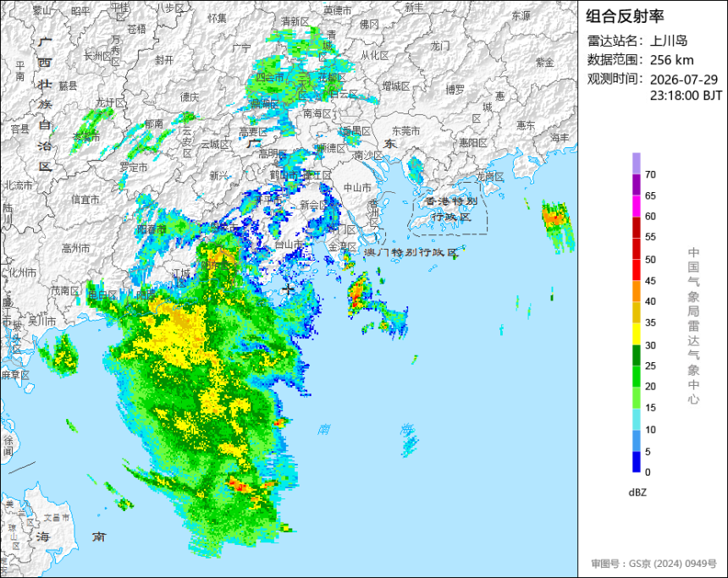
Task: Click the 中山市 map label
Action: (357, 188)
